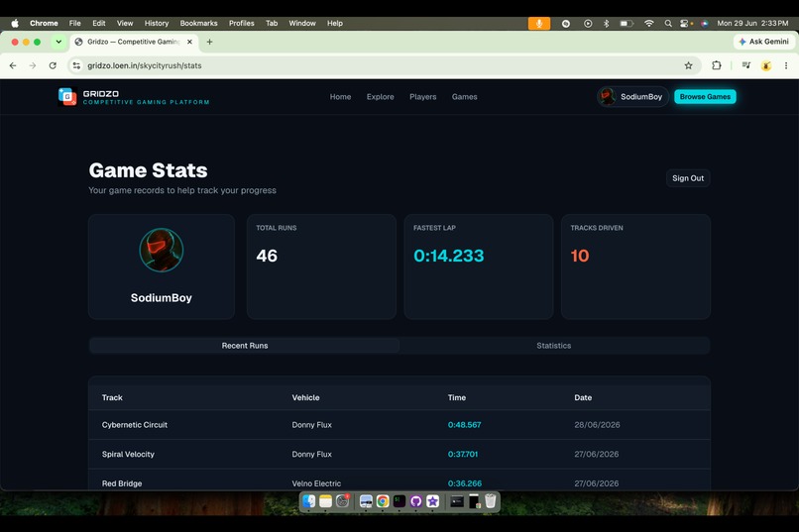Click the Ask Gemini button

(x=764, y=42)
